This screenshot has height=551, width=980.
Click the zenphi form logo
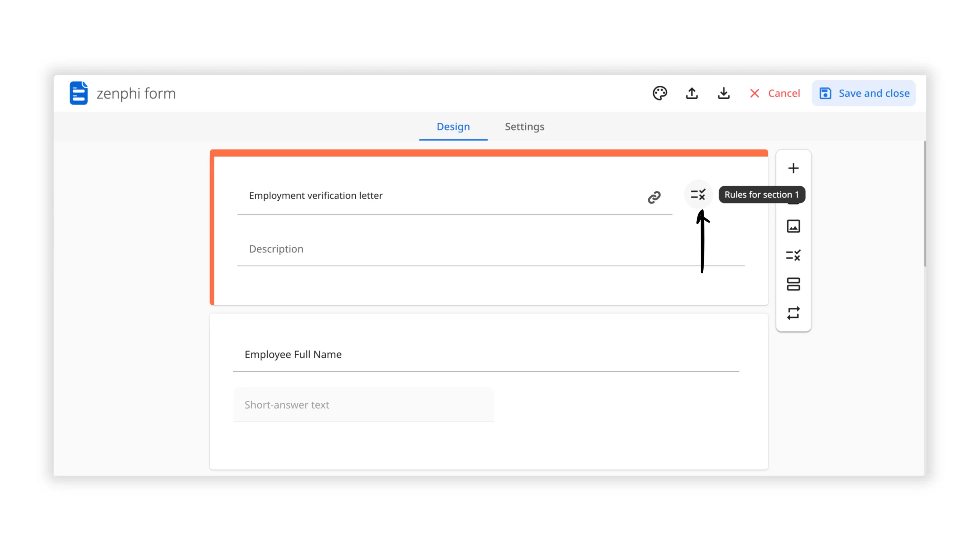click(x=78, y=93)
